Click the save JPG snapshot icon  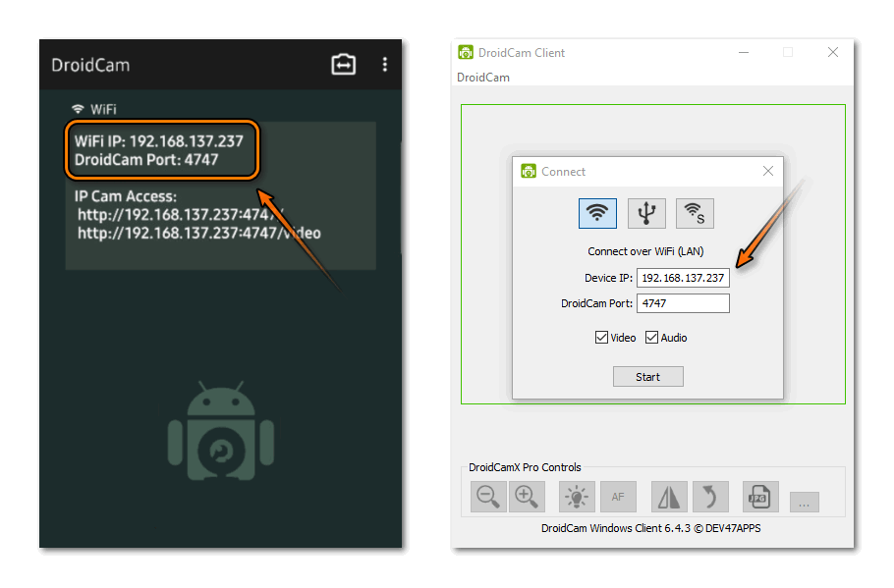click(760, 497)
